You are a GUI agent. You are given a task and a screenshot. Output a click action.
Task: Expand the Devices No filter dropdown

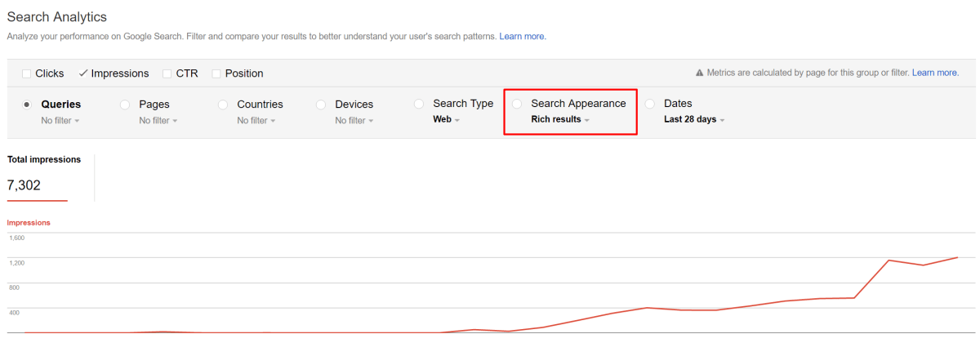(354, 121)
